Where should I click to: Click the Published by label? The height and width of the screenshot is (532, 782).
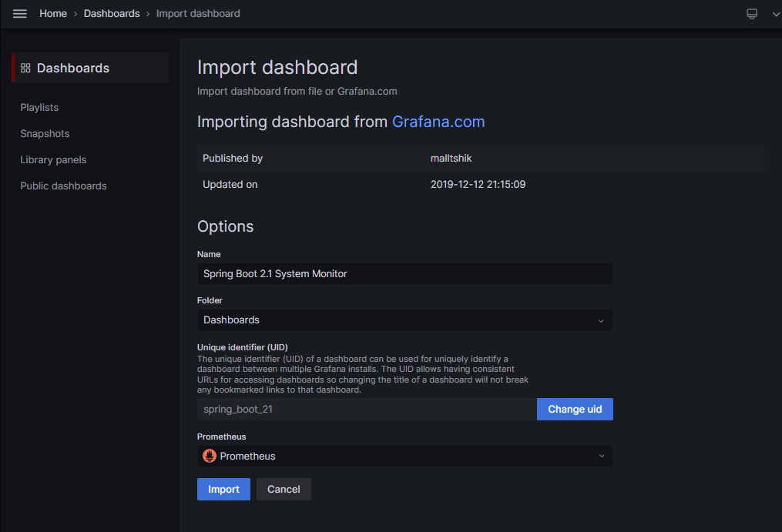click(x=233, y=158)
